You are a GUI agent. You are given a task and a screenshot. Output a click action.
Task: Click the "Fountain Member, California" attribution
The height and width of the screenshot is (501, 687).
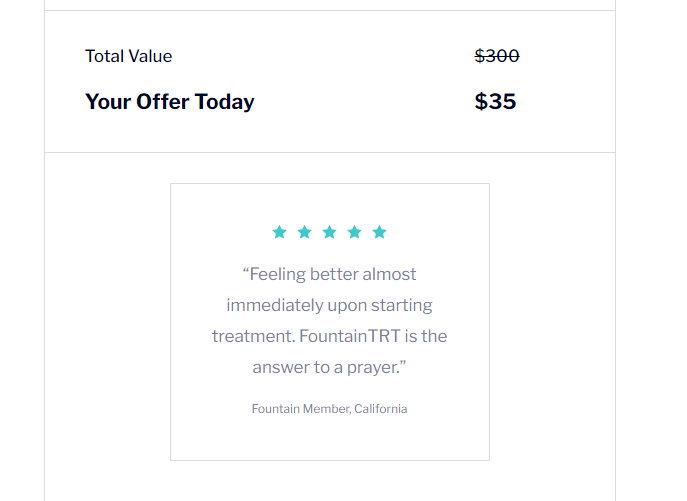[x=329, y=409]
